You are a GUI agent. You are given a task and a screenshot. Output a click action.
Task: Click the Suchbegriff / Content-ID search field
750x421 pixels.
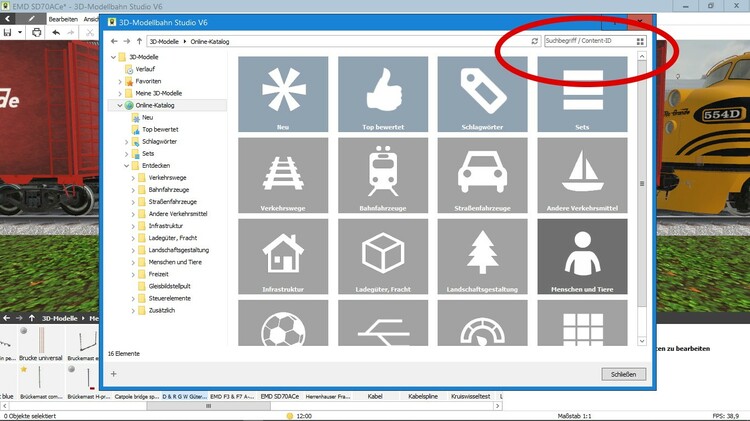(x=590, y=41)
